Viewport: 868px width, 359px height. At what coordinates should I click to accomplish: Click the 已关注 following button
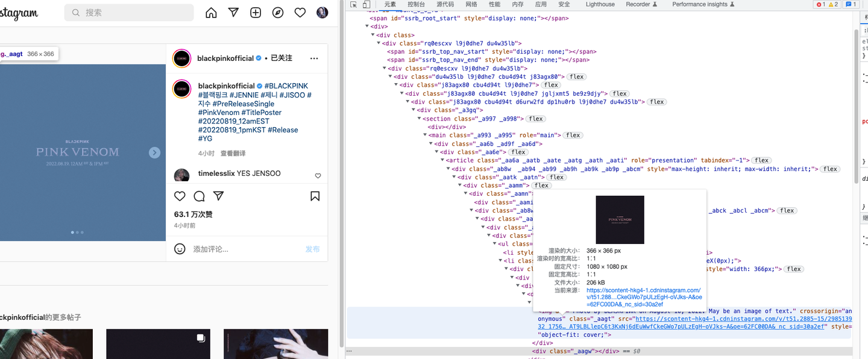281,58
